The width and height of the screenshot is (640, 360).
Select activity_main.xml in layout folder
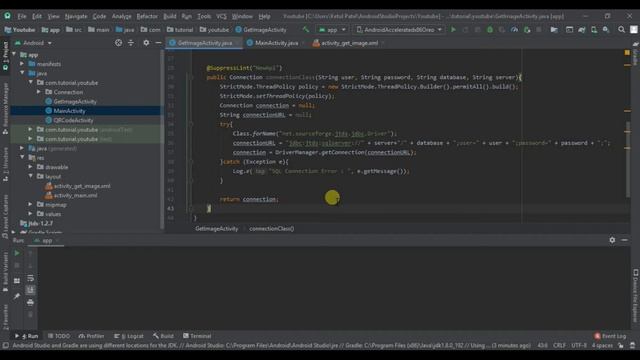pos(76,195)
